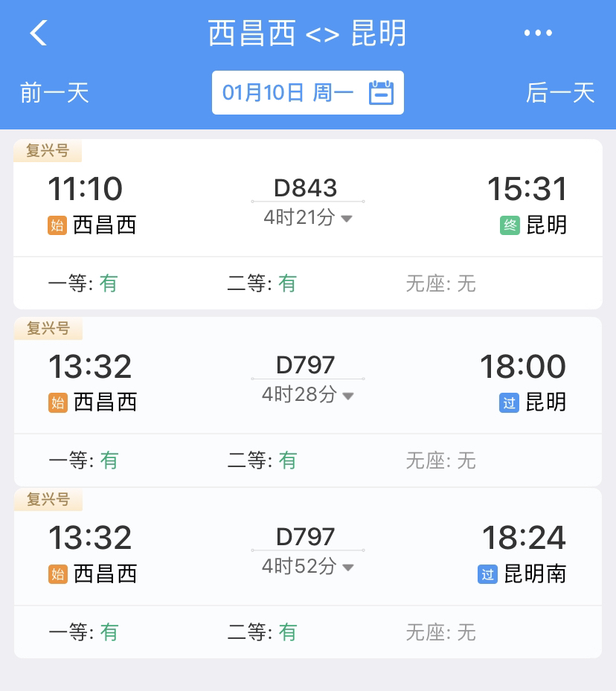Tap the back arrow icon

(39, 33)
